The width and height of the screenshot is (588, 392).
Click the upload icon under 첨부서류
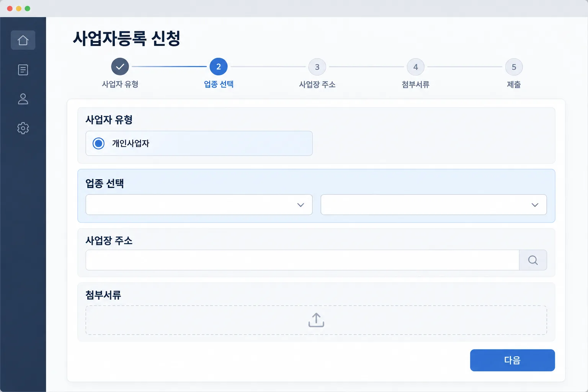(316, 320)
